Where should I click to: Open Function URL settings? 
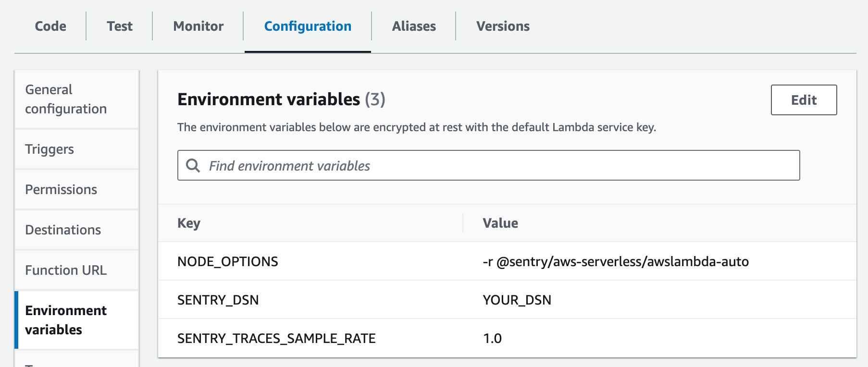pos(66,270)
